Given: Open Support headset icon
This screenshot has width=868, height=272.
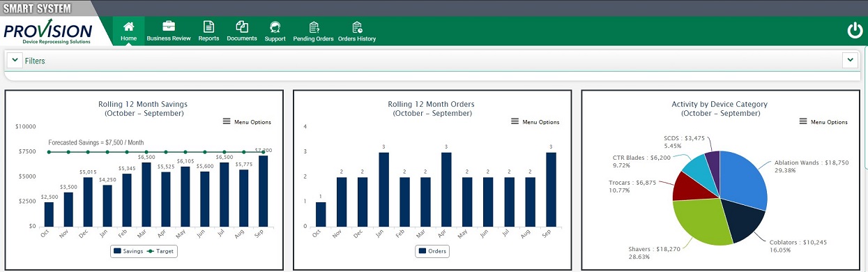Looking at the screenshot, I should [275, 27].
